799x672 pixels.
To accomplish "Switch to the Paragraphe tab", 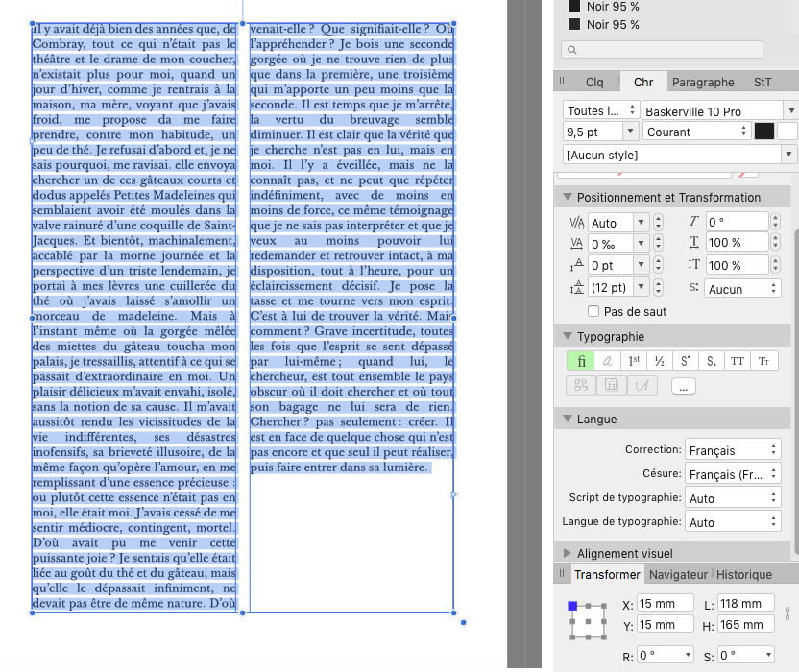I will [x=703, y=82].
